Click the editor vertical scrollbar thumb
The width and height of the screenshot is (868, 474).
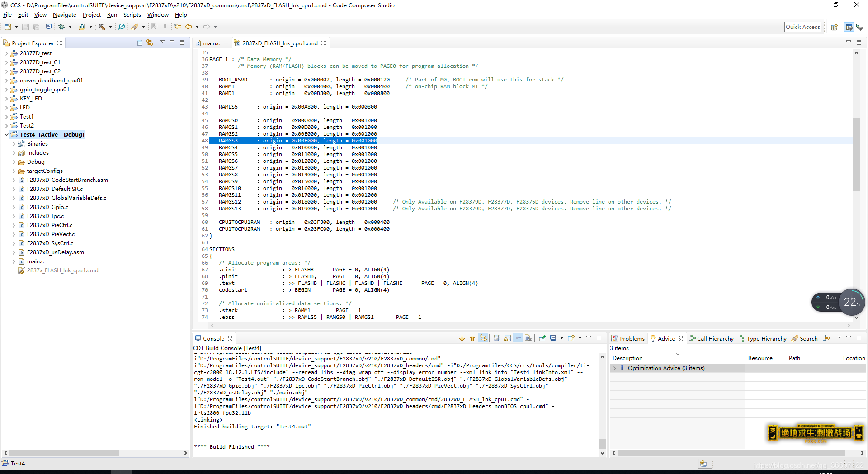pos(856,154)
